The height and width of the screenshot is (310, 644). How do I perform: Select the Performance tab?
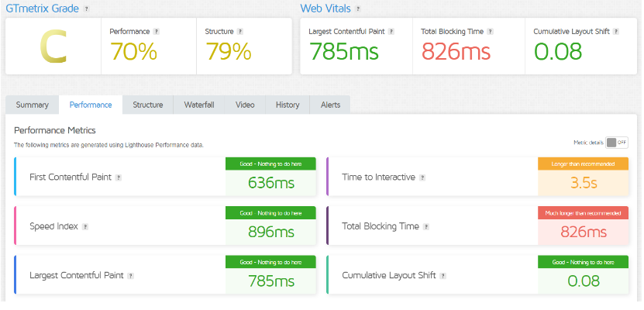pyautogui.click(x=91, y=105)
